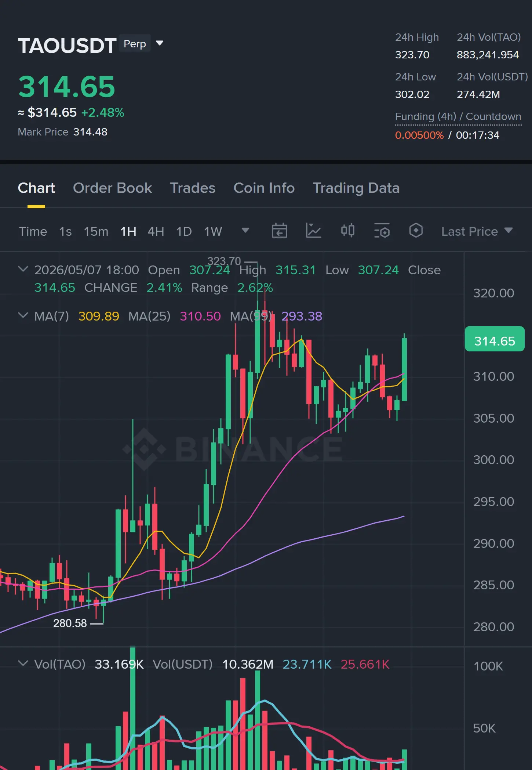Switch to the Chart tab
The image size is (532, 770).
click(36, 188)
